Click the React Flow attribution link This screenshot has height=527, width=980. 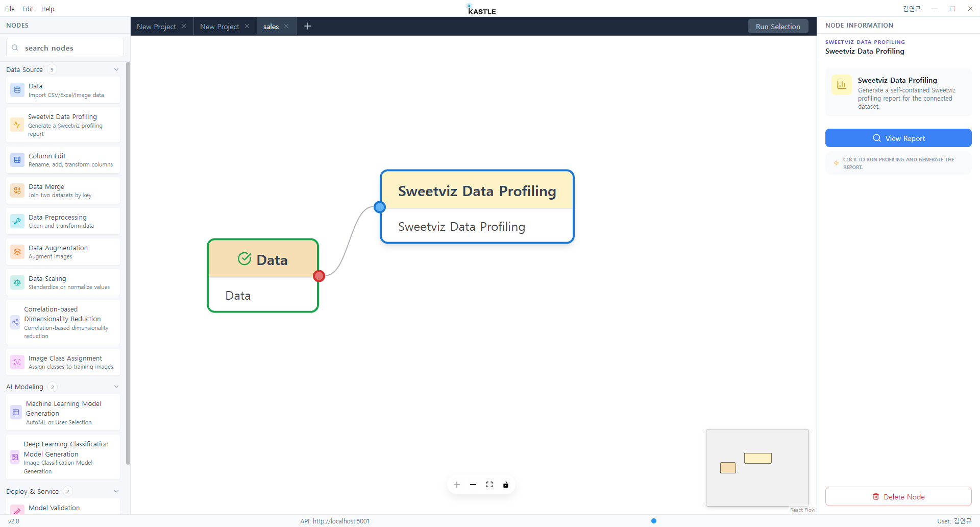[802, 510]
